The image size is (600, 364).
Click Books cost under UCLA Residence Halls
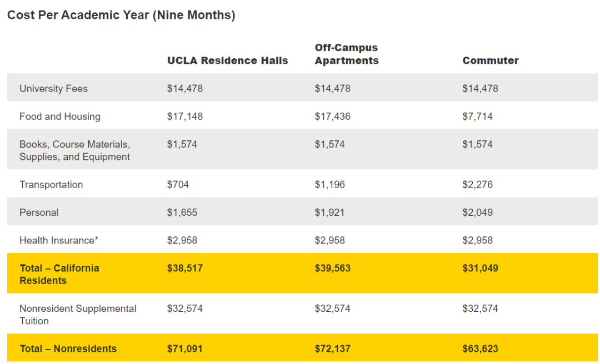point(182,144)
